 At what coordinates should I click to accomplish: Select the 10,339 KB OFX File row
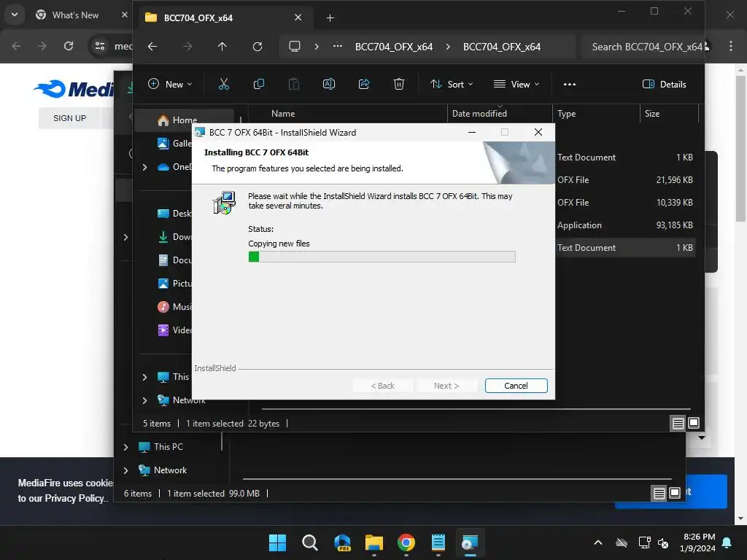624,203
